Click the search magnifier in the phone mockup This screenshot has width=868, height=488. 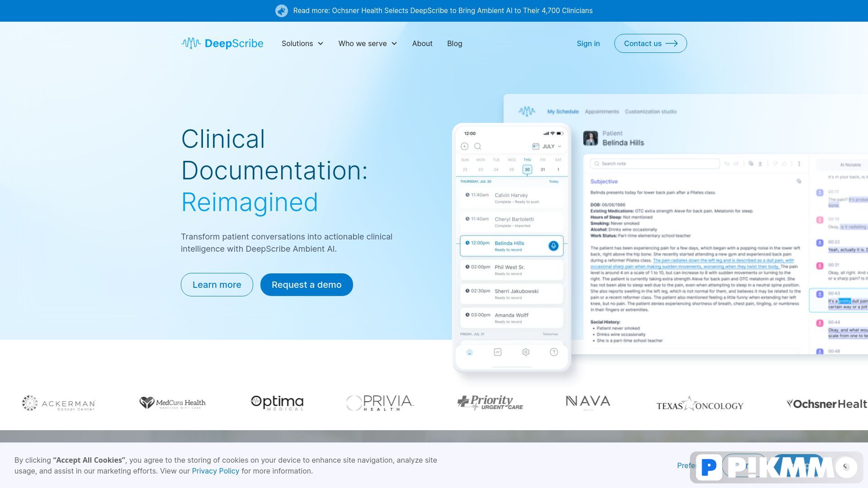tap(477, 146)
